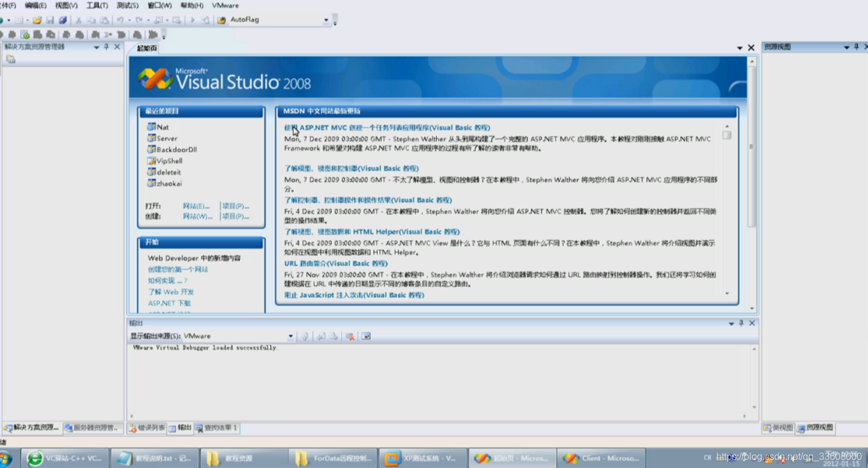Click the Nat project icon in recent projects
The height and width of the screenshot is (468, 868).
point(152,127)
